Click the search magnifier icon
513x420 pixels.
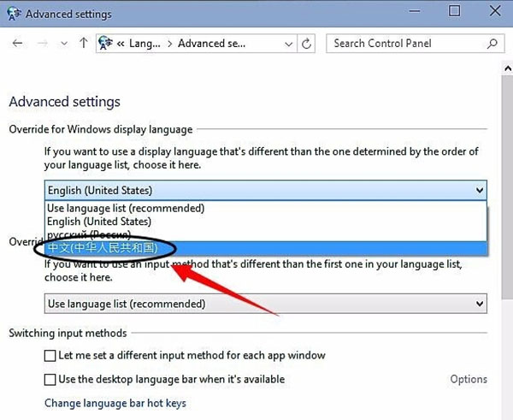point(492,44)
